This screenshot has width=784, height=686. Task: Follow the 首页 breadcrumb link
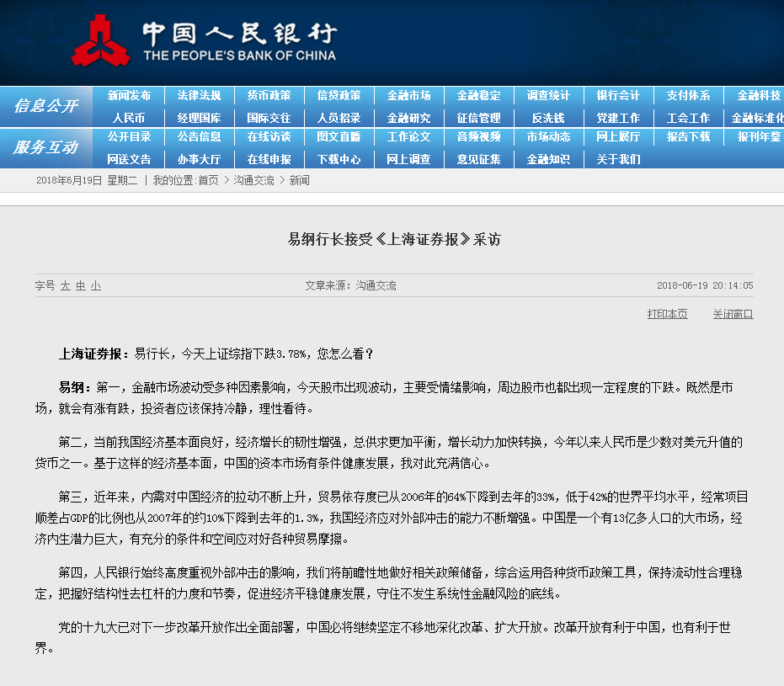pyautogui.click(x=208, y=180)
